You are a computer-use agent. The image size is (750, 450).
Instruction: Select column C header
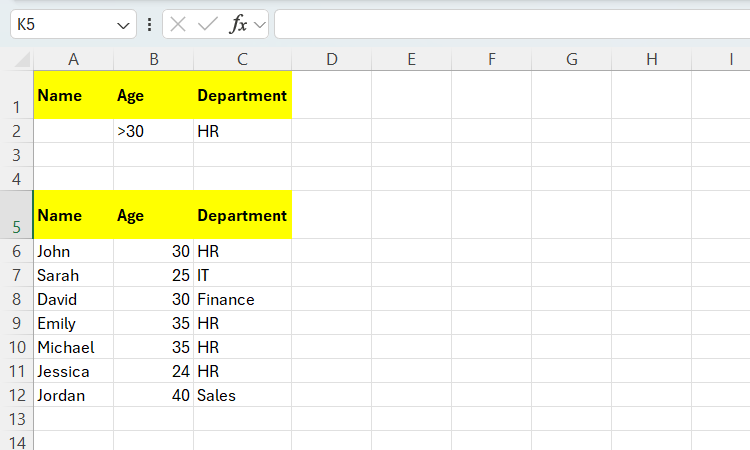[242, 60]
